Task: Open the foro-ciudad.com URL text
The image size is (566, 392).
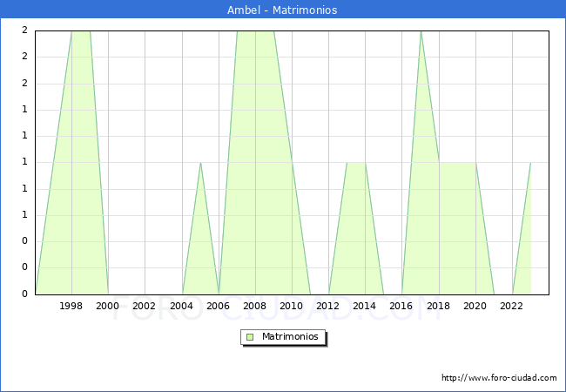Action: pos(499,377)
